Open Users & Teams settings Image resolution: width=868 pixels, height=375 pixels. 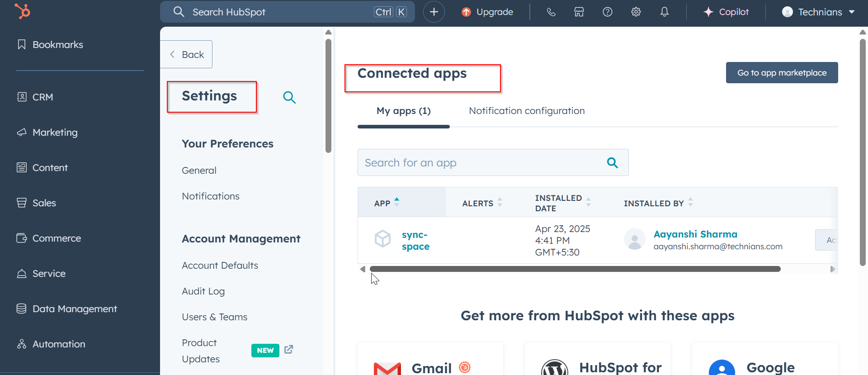click(x=214, y=317)
